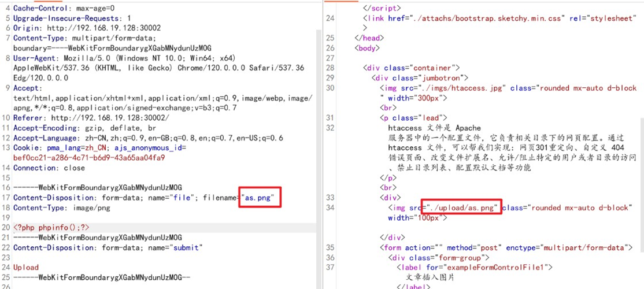Click the AppleWebKit/537.36 Chrome/120.0.0.0 line
644x289 pixels.
click(158, 68)
